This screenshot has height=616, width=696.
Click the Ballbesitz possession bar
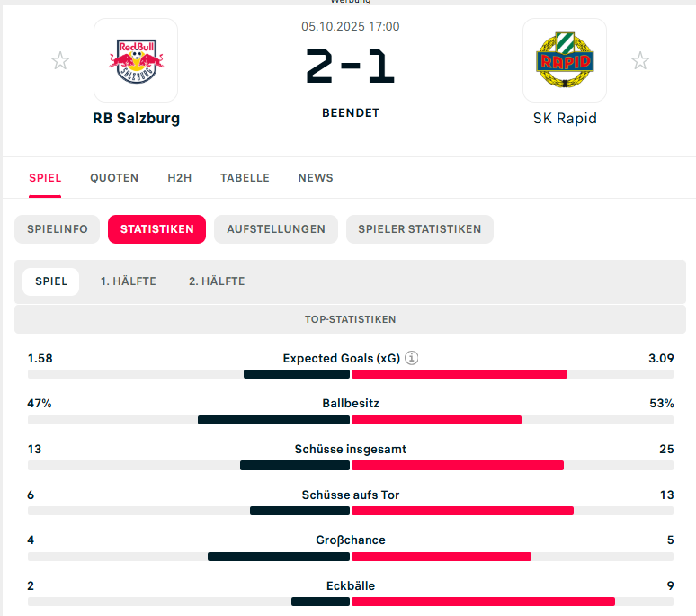pyautogui.click(x=351, y=420)
